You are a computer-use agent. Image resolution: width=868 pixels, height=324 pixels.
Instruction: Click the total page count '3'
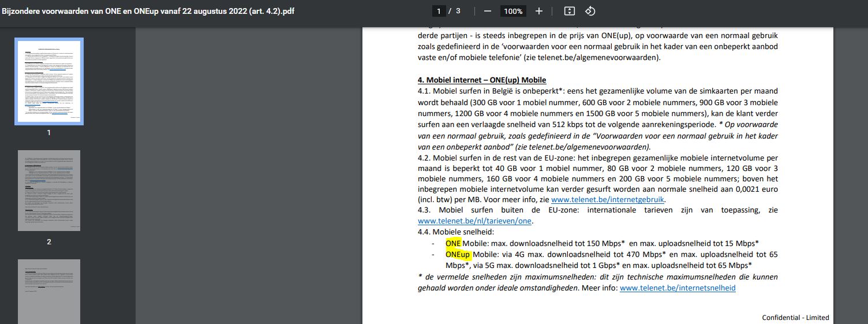[x=458, y=11]
